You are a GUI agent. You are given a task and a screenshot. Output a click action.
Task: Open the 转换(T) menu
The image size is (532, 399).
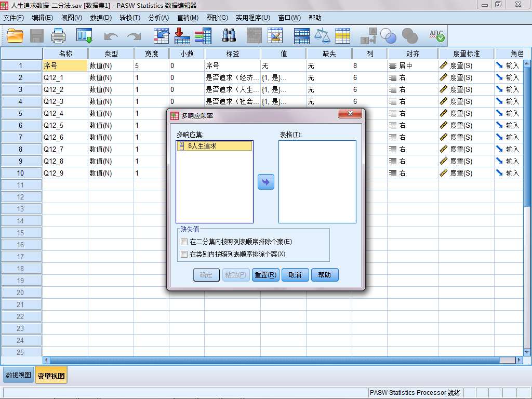(130, 18)
